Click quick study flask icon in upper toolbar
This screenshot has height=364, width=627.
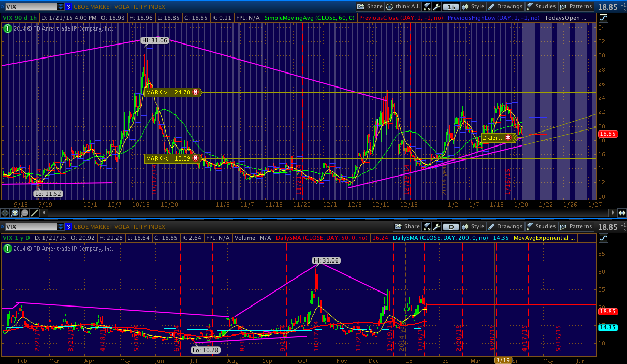427,7
